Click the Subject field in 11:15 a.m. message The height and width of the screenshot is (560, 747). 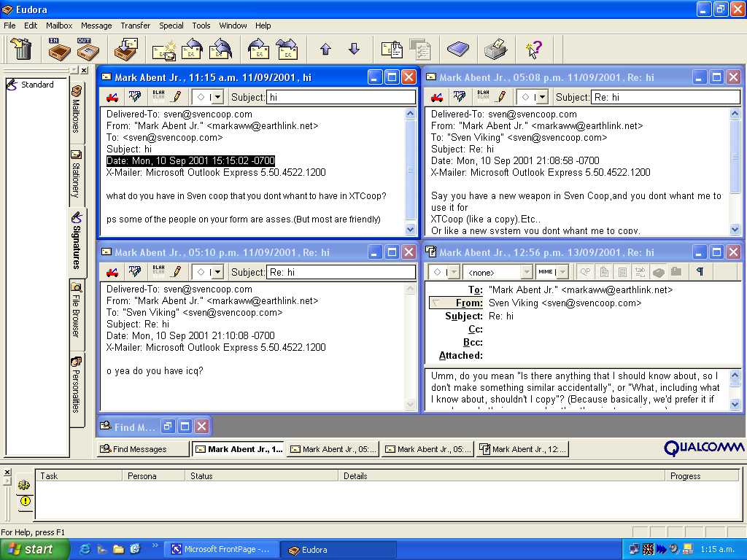pyautogui.click(x=341, y=97)
